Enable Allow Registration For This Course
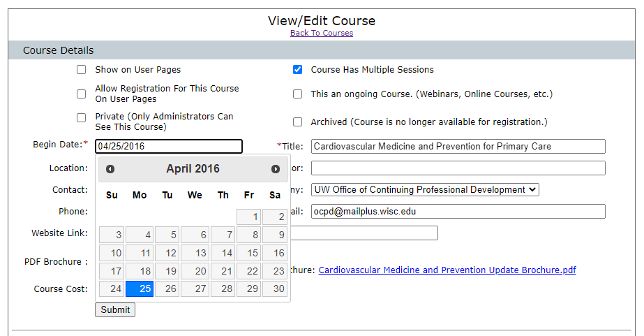Viewport: 644px width, 336px height. tap(82, 94)
